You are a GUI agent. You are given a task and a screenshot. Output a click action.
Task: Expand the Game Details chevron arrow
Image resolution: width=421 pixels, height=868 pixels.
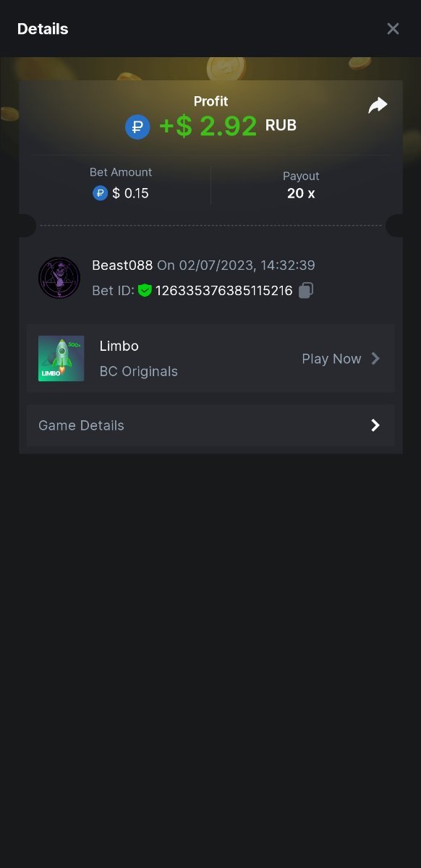375,425
